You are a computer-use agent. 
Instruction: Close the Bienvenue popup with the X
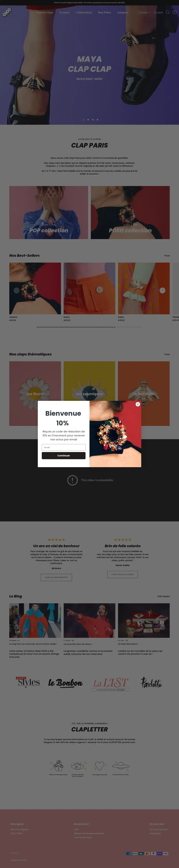138,404
